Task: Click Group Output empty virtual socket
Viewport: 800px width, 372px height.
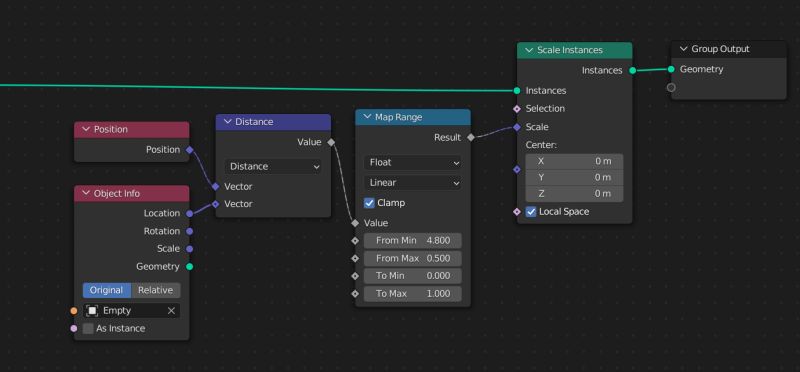Action: click(x=671, y=88)
